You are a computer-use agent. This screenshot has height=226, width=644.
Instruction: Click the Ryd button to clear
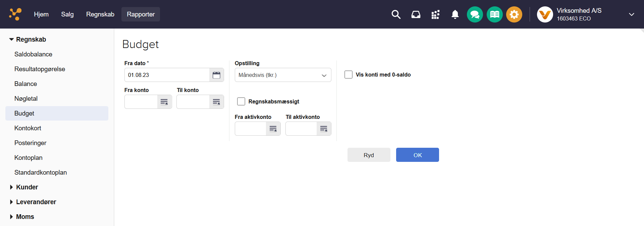point(369,155)
